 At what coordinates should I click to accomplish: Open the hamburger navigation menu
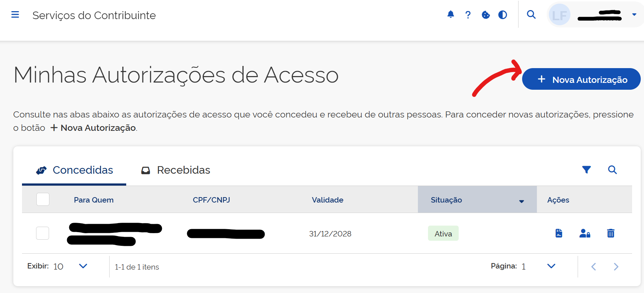[x=15, y=14]
